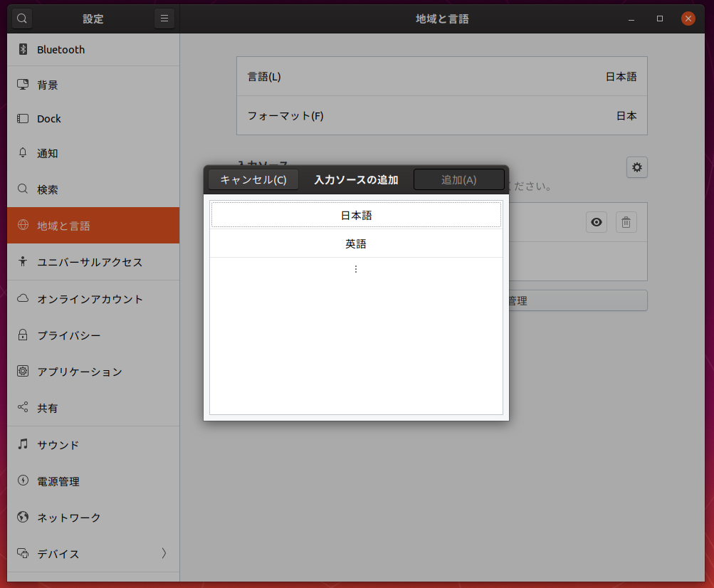The width and height of the screenshot is (714, 588).
Task: Preview keyboard layout with eye icon
Action: [x=597, y=222]
